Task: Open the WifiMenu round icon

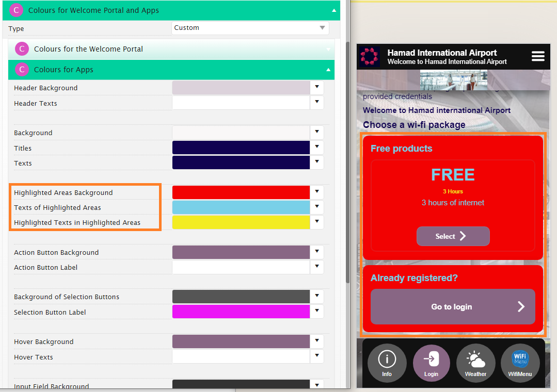Action: (520, 363)
